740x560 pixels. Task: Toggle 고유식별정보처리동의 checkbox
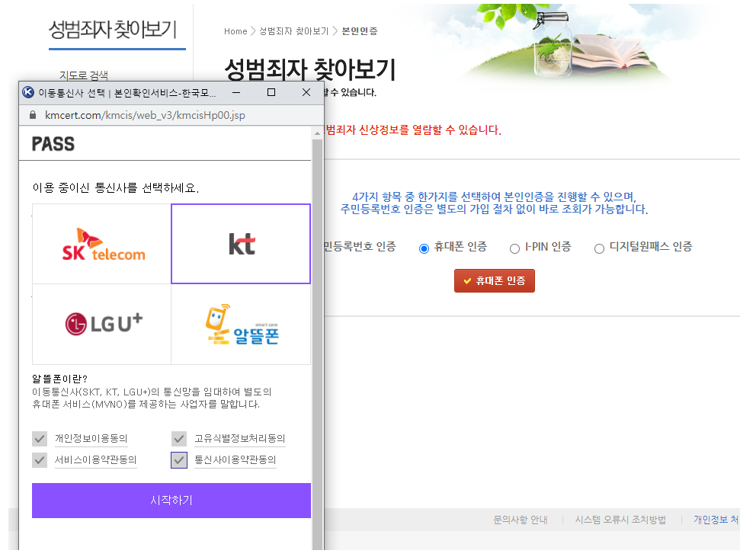[179, 439]
